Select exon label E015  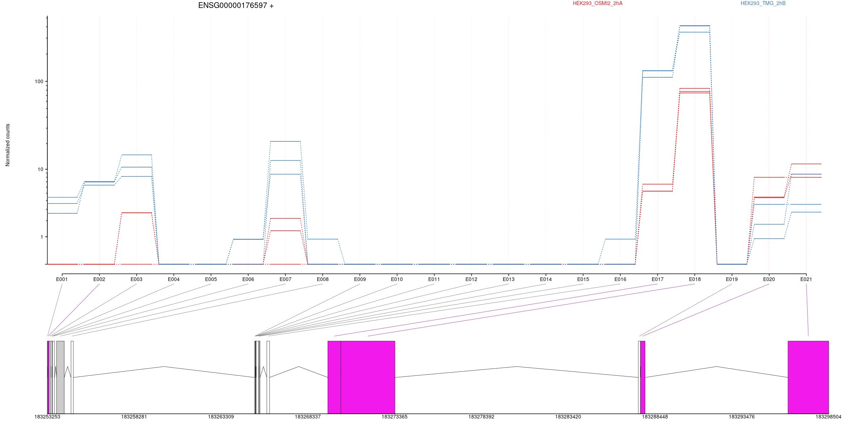pos(583,279)
